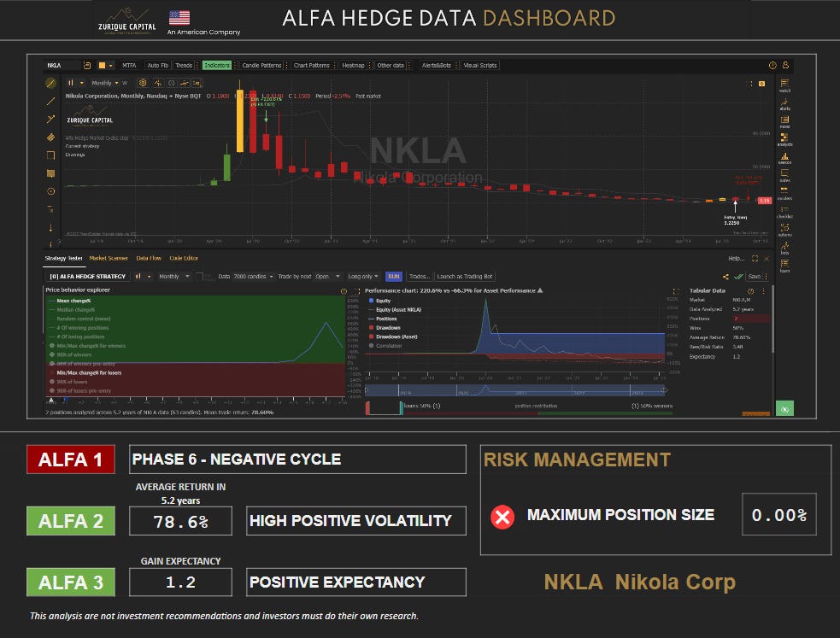This screenshot has width=840, height=638.
Task: Click the user account icon top right
Action: point(785,65)
